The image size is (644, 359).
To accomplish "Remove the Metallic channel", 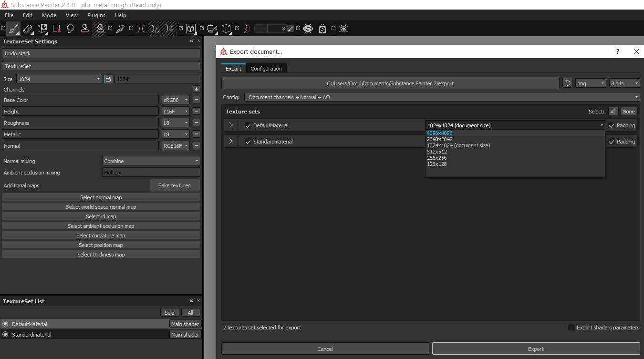I will [196, 134].
